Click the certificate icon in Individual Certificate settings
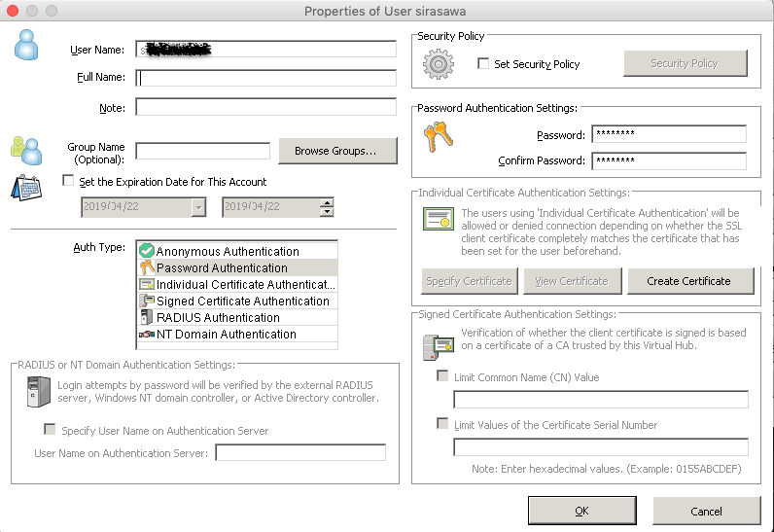Screen dimensions: 774x532 click(438, 220)
